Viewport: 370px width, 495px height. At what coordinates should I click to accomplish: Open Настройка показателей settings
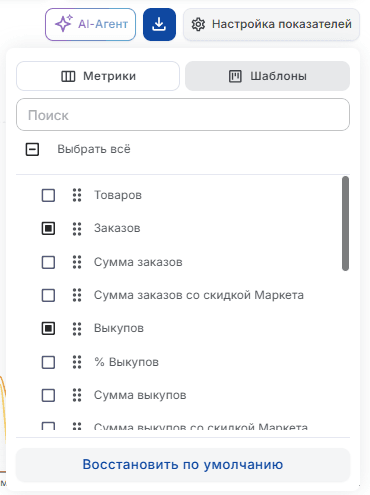coord(271,24)
